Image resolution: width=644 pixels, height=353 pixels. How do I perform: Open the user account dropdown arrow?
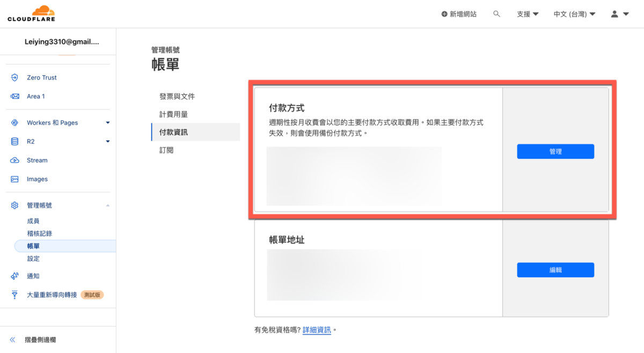click(x=626, y=14)
